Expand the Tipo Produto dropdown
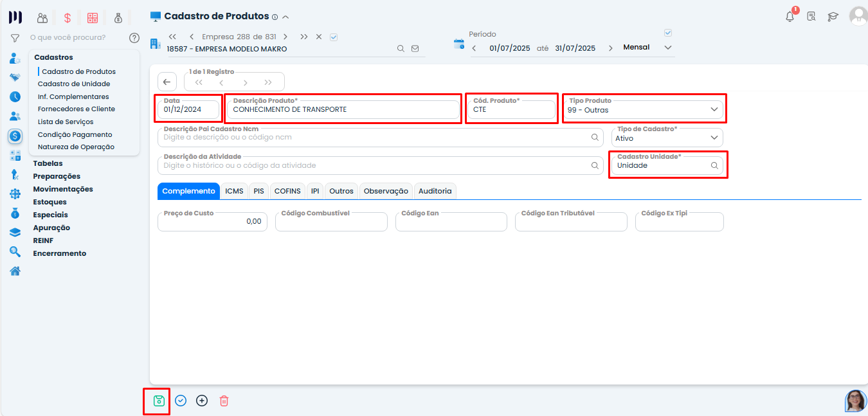The image size is (868, 416). 714,110
